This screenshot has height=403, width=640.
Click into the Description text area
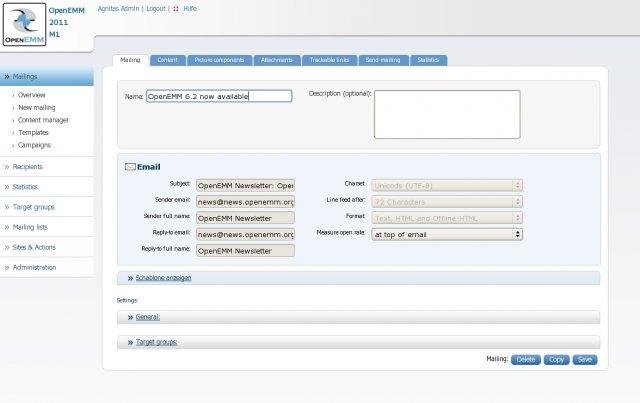coord(447,114)
